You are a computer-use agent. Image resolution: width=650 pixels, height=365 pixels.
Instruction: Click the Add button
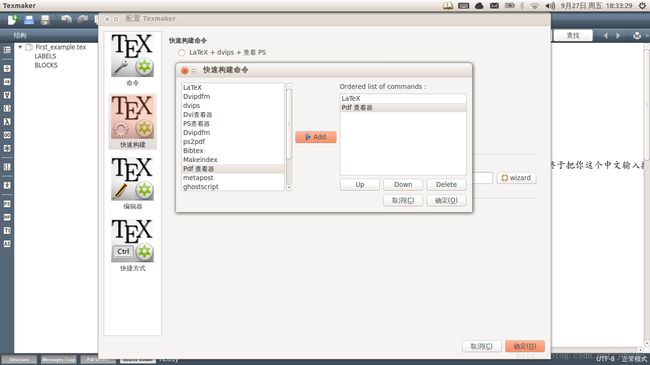pos(315,137)
